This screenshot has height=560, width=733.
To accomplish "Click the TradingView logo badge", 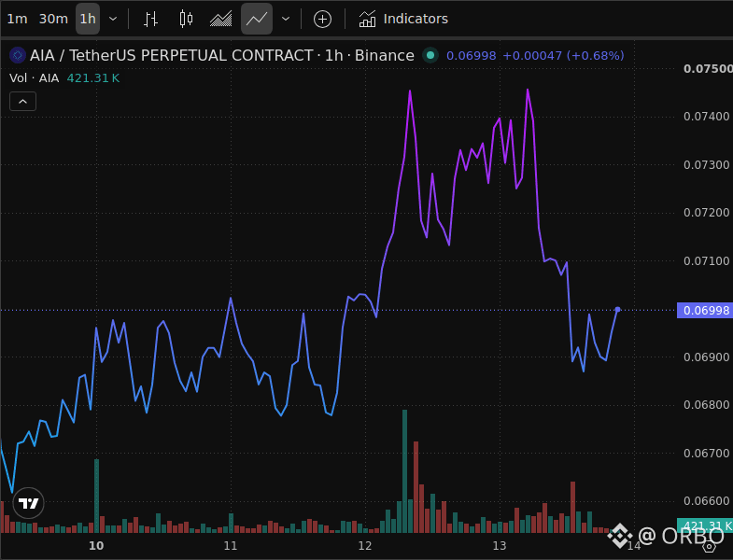I will click(x=28, y=503).
